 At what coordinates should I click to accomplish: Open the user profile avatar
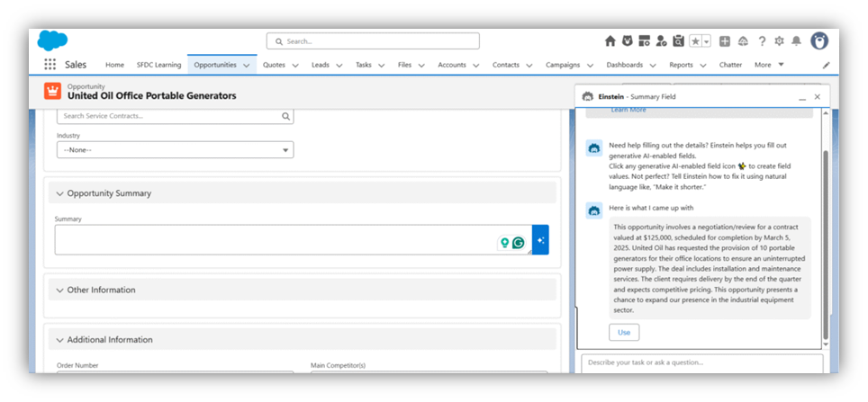tap(819, 40)
